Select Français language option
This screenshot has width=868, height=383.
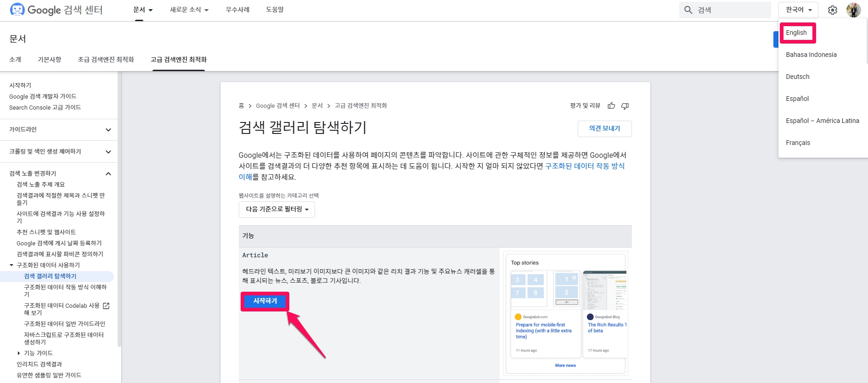798,143
